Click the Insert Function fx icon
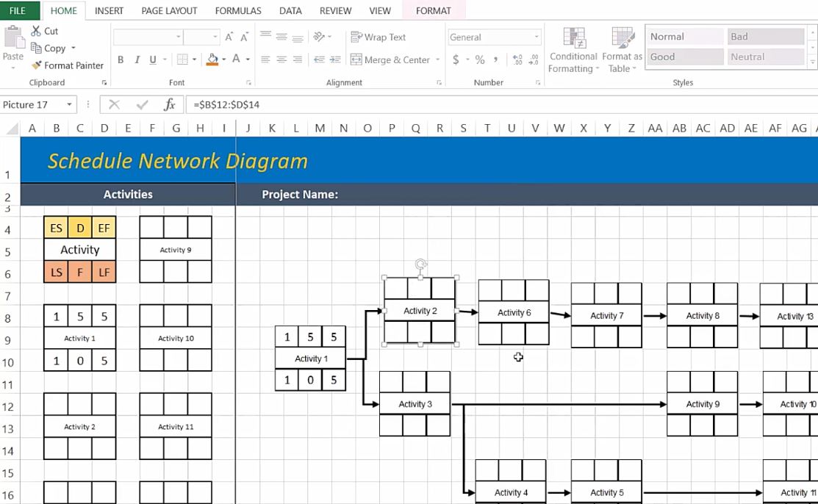Image resolution: width=818 pixels, height=504 pixels. 169,105
